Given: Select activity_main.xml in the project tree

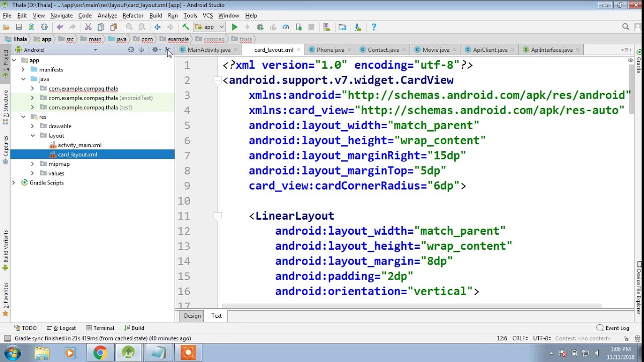Looking at the screenshot, I should tap(79, 145).
